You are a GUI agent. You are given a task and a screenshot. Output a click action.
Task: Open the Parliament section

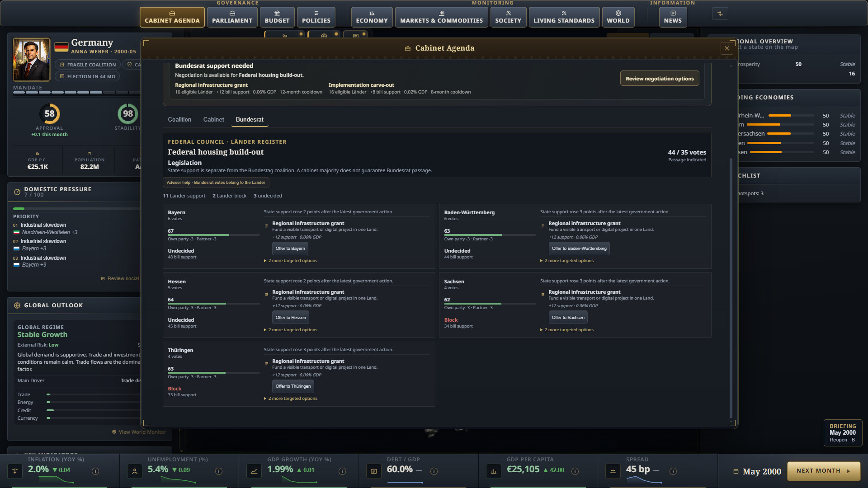coord(232,17)
